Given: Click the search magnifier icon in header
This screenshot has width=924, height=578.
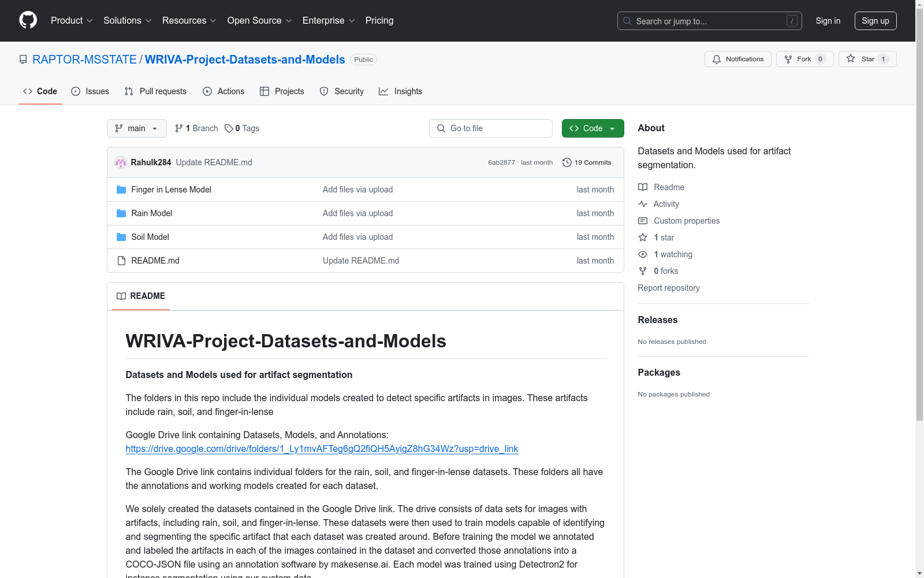Looking at the screenshot, I should pos(627,21).
